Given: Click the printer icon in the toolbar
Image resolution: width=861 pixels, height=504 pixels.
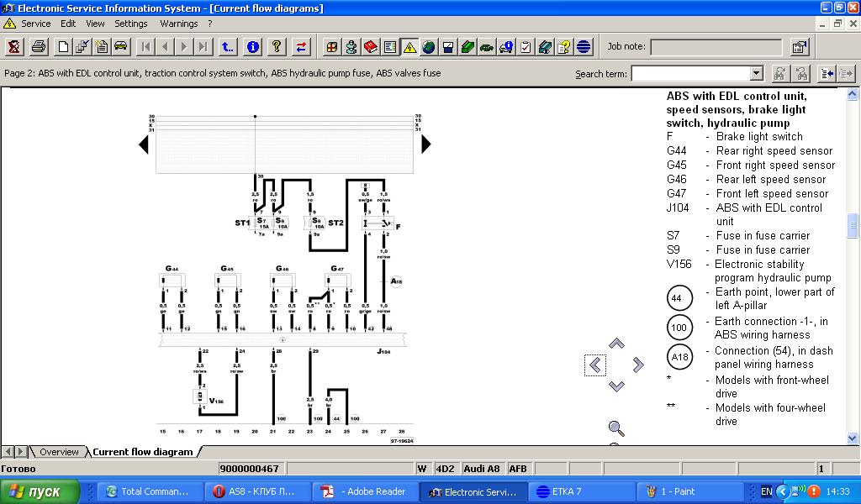Looking at the screenshot, I should click(x=39, y=47).
